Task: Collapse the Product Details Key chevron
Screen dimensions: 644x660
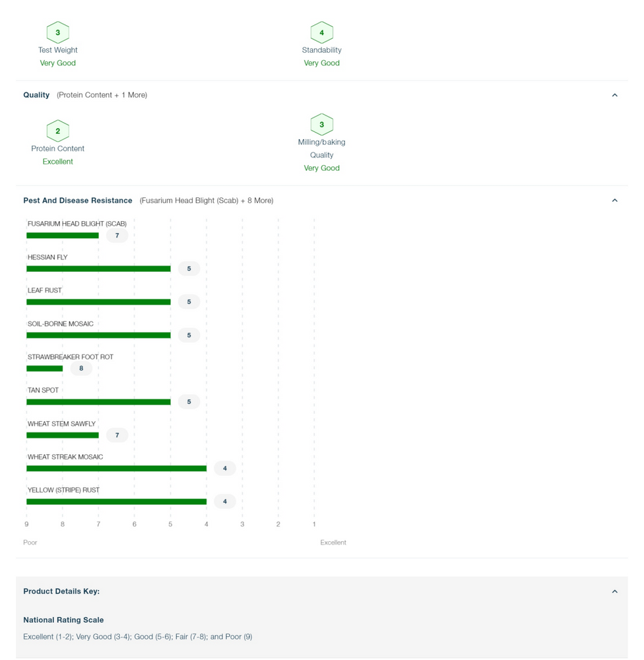Action: coord(614,591)
